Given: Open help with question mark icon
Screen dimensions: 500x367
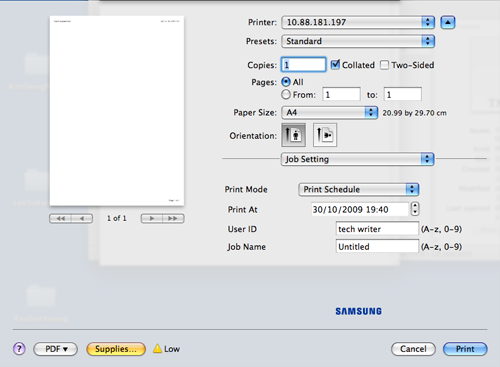Looking at the screenshot, I should coord(19,349).
